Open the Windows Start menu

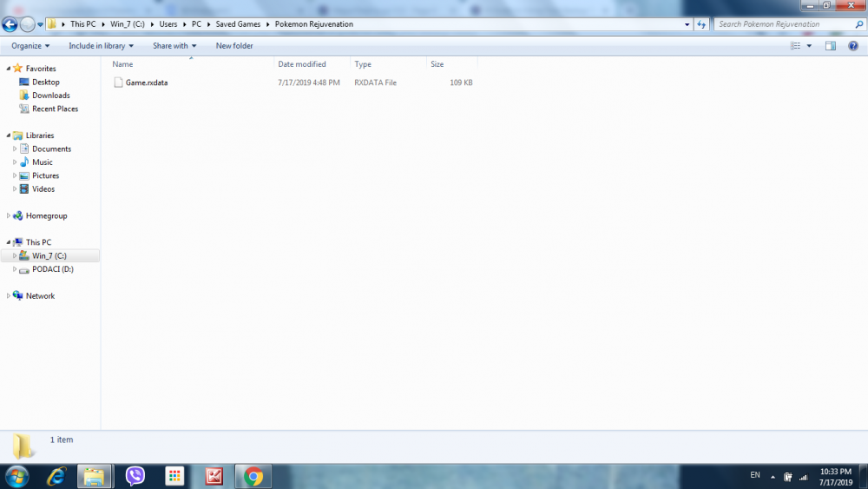[16, 476]
